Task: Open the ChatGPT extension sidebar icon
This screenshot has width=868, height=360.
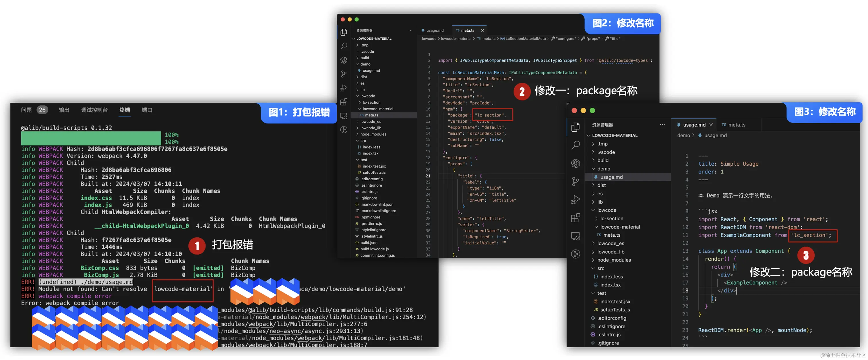Action: tap(344, 60)
